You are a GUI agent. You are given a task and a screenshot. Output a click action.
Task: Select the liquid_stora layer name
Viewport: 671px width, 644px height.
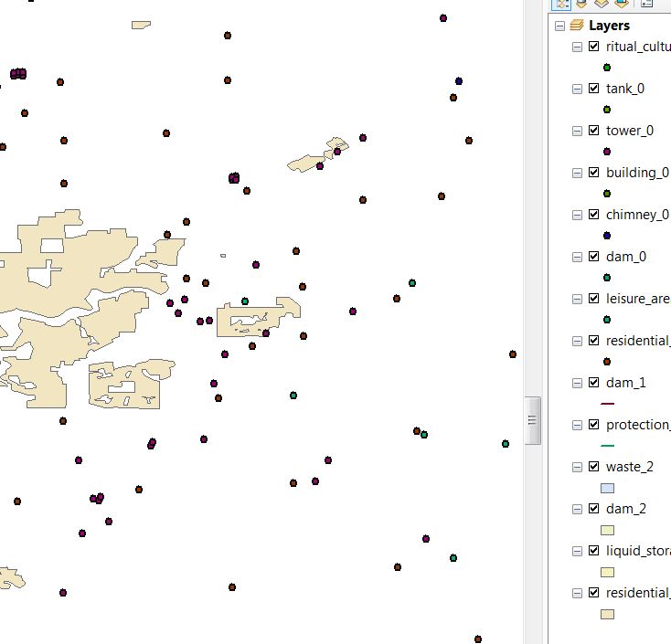coord(638,551)
